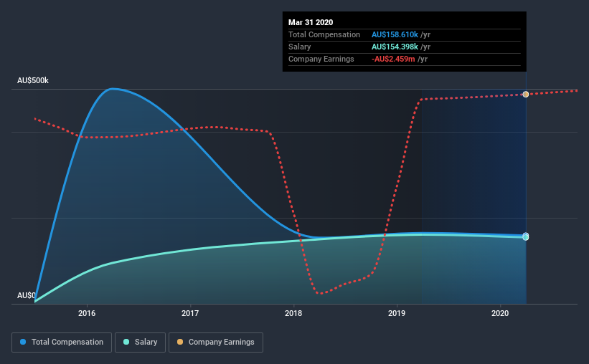Click the Total Compensation label in tooltip
589x364 pixels.
click(324, 34)
